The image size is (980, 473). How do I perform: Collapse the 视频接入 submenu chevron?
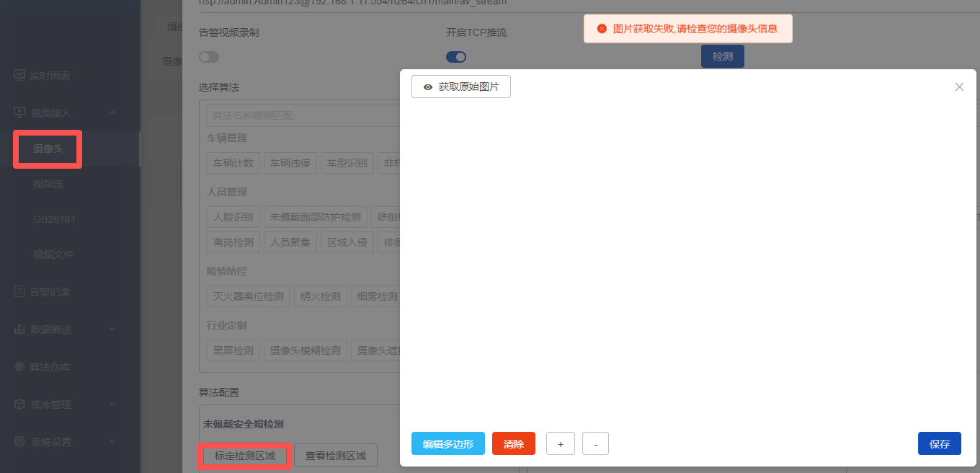pos(112,112)
